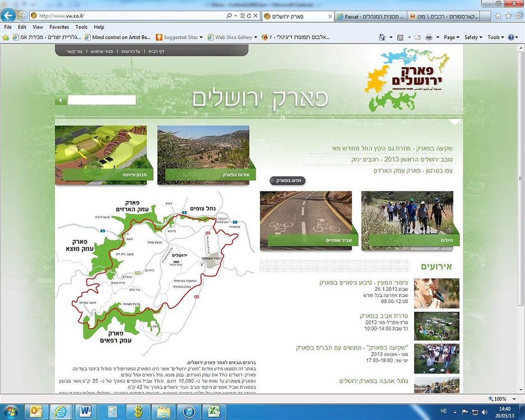
Task: Open the browser settings gear icon
Action: click(x=519, y=16)
